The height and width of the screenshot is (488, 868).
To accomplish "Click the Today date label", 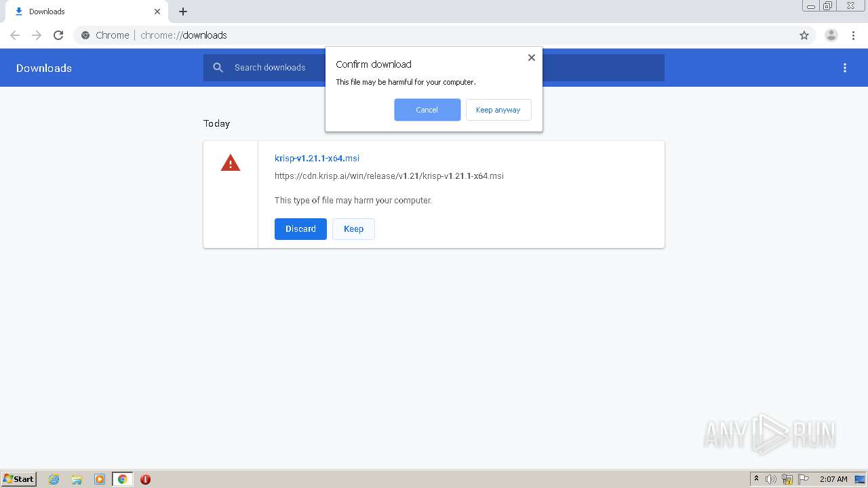I will [216, 123].
